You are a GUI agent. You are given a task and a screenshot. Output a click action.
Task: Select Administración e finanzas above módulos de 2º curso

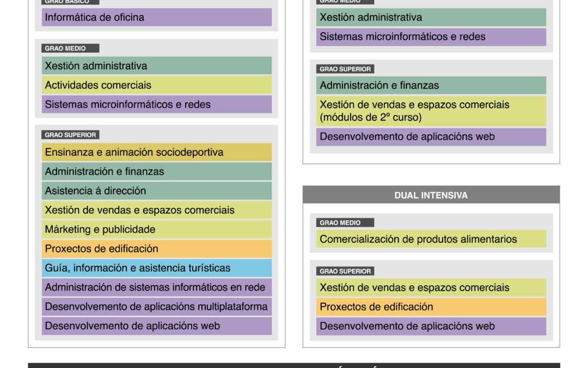click(431, 85)
